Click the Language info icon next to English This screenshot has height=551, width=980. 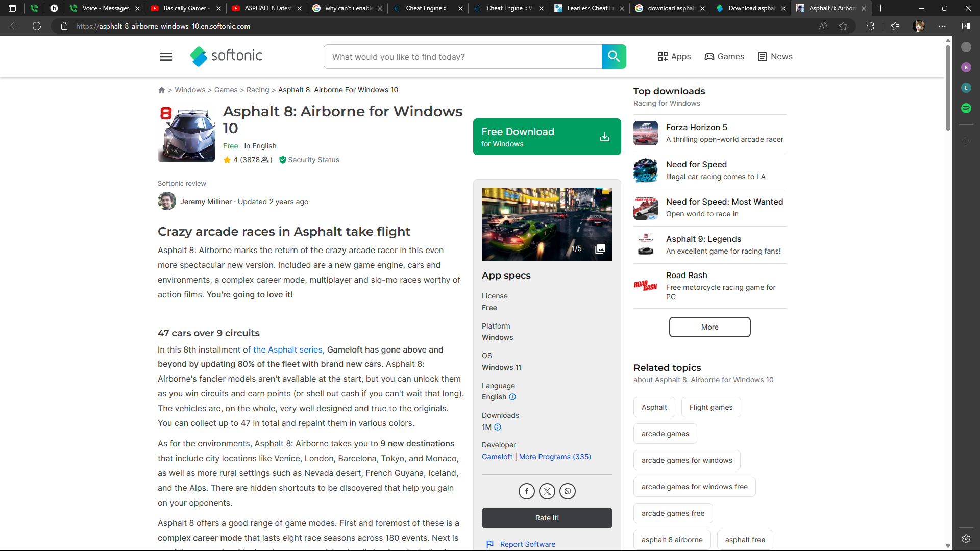tap(512, 397)
